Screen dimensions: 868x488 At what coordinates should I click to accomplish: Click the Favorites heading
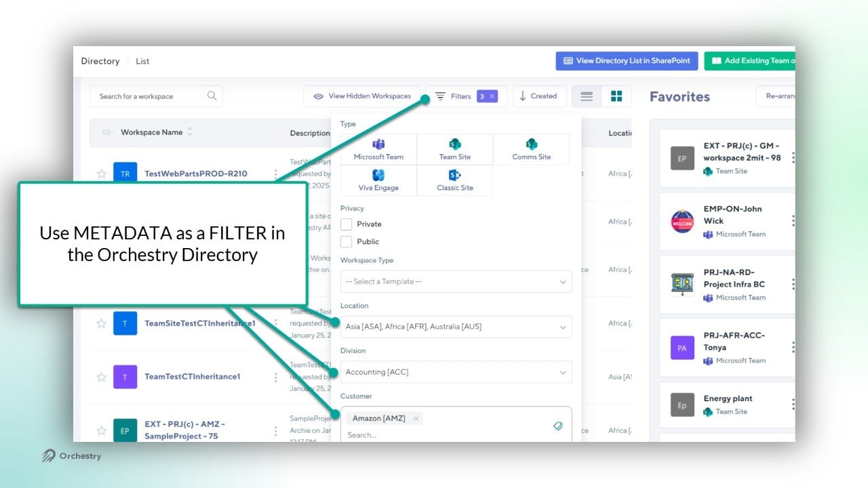click(x=679, y=96)
